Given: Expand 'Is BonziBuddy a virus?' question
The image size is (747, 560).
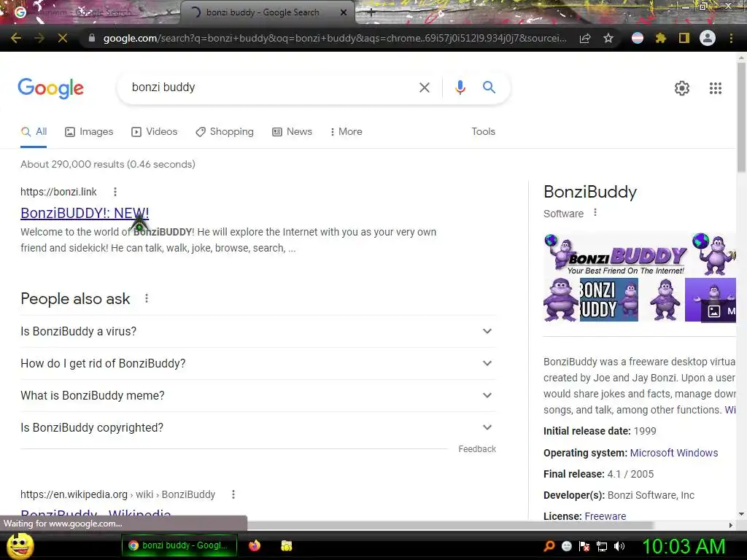Looking at the screenshot, I should pyautogui.click(x=258, y=332).
